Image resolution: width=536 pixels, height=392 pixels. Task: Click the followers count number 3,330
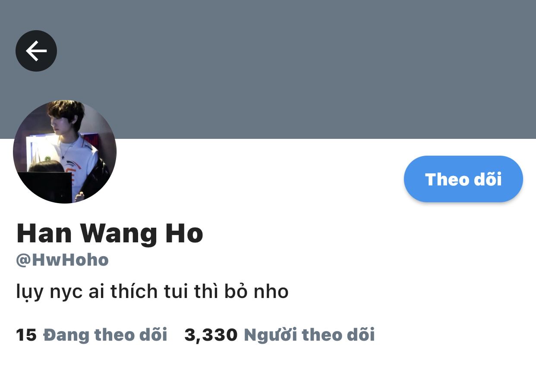click(x=211, y=335)
